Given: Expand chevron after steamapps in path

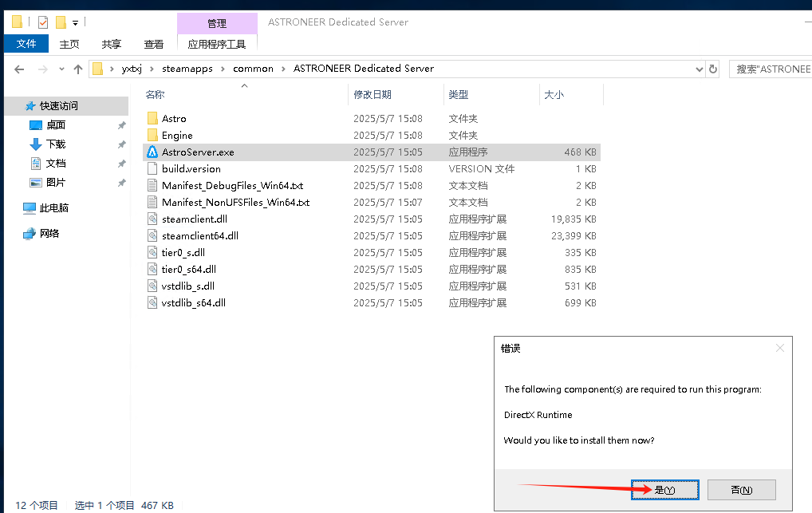Looking at the screenshot, I should pyautogui.click(x=223, y=69).
